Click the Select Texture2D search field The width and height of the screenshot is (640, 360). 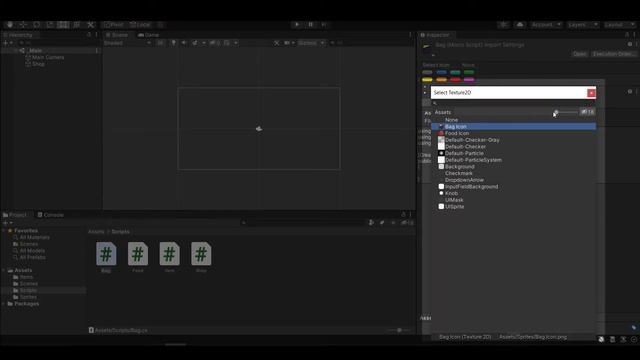(x=513, y=103)
